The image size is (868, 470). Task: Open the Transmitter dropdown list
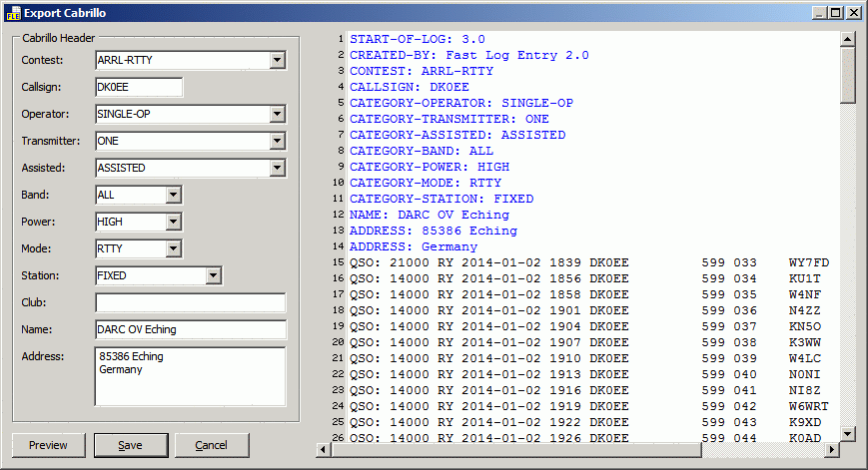point(277,142)
